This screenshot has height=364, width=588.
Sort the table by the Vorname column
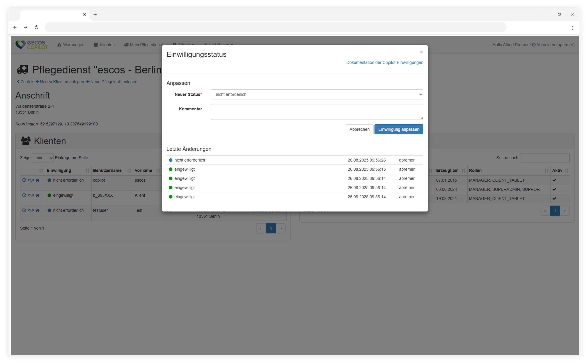[x=147, y=170]
